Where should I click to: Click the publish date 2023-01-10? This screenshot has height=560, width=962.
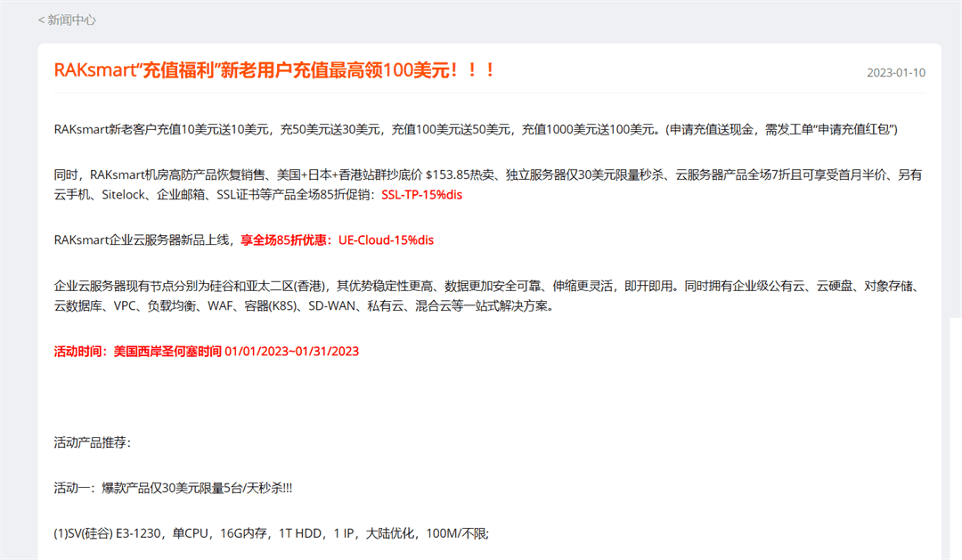(x=896, y=72)
